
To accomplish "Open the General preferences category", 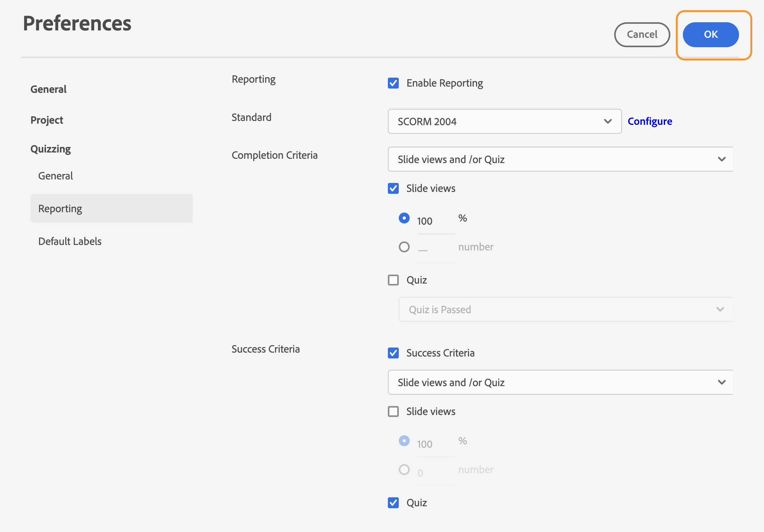I will (x=49, y=89).
